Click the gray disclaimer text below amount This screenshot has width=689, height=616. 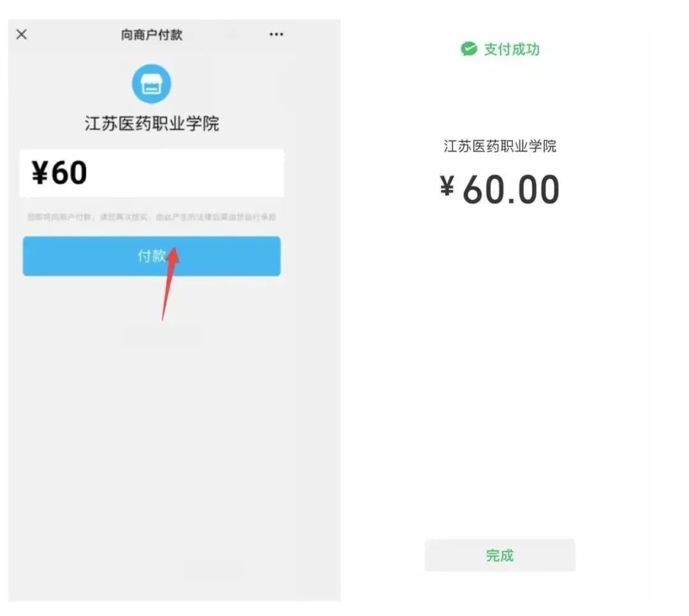point(152,217)
